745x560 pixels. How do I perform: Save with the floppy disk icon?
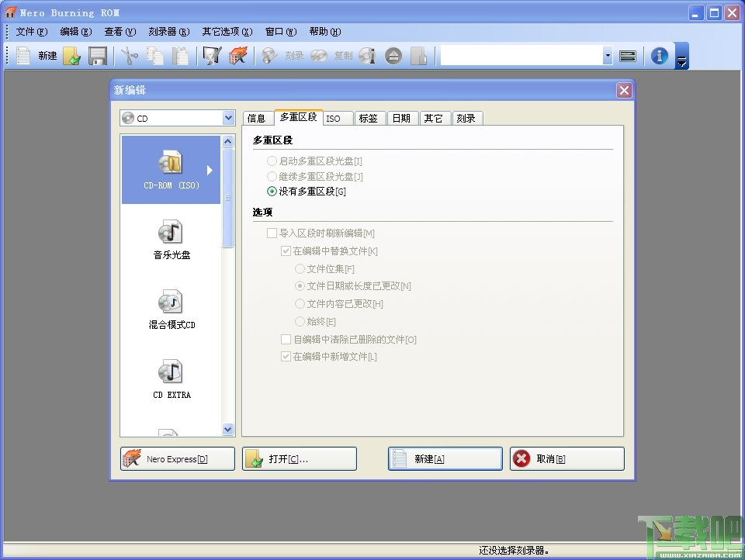pyautogui.click(x=98, y=56)
